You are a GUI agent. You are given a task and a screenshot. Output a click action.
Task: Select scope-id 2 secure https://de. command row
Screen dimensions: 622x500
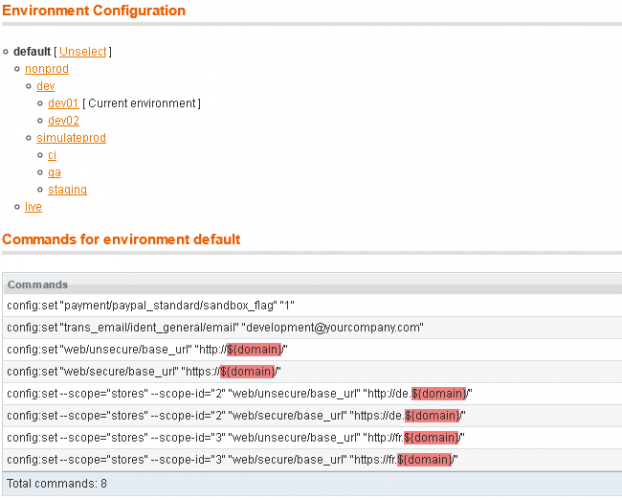tap(312, 416)
